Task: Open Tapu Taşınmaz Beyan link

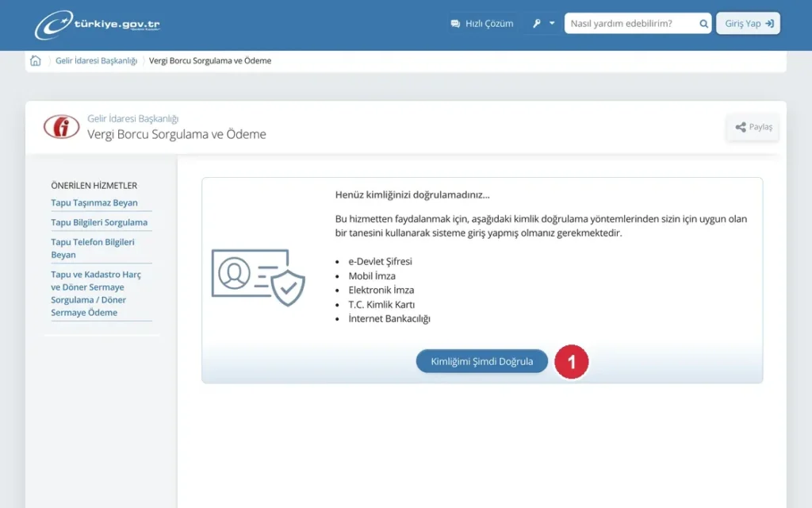Action: click(94, 202)
